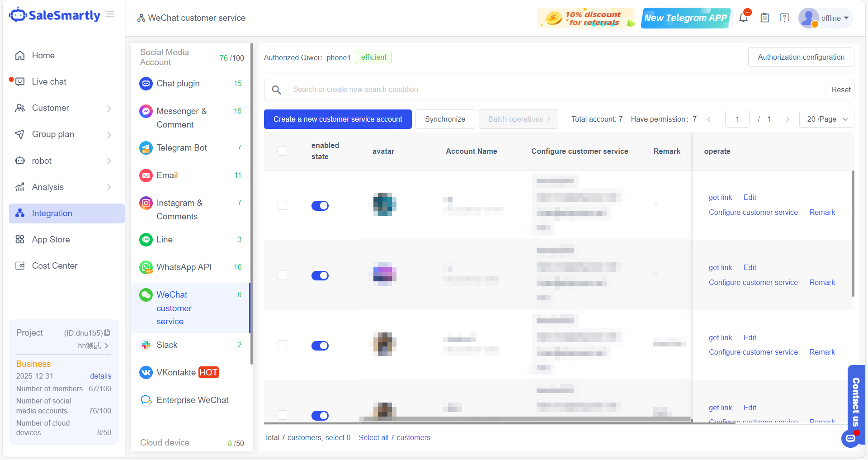Viewport: 868px width, 460px height.
Task: Open the help question mark icon
Action: click(784, 18)
